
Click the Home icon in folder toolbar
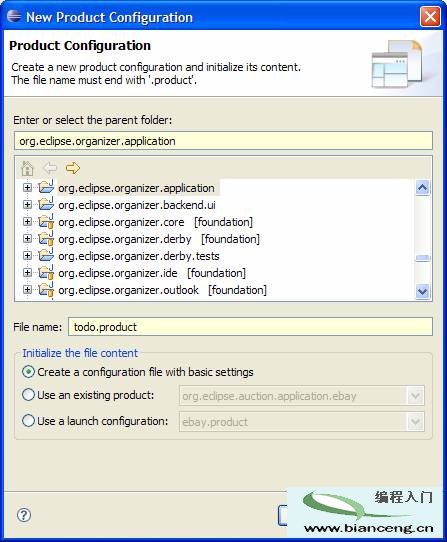pos(27,168)
